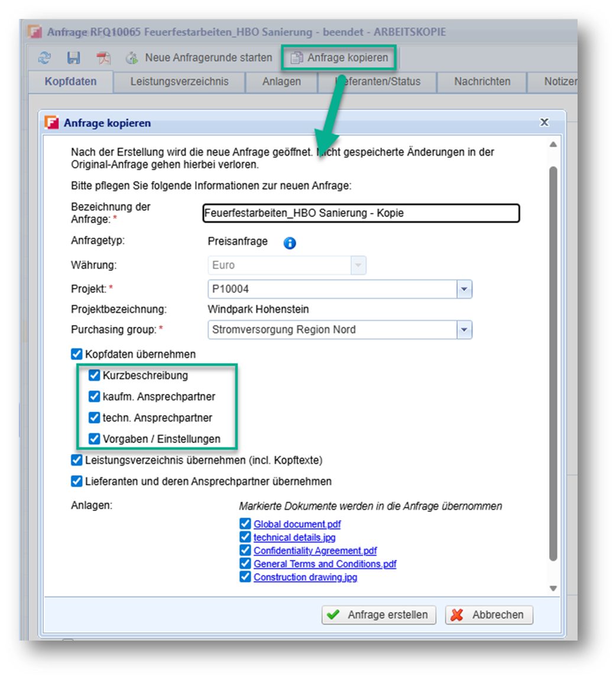Screen dimensions: 616x679
Task: Uncheck Lieferanten und deren Ansprechpartner übernehmen
Action: click(77, 481)
